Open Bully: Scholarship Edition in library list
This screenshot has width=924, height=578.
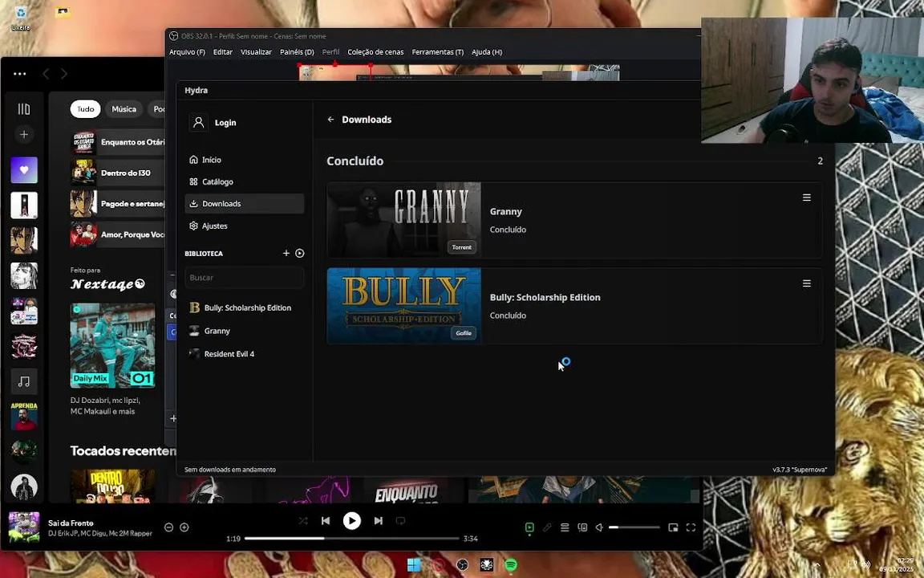(x=244, y=308)
